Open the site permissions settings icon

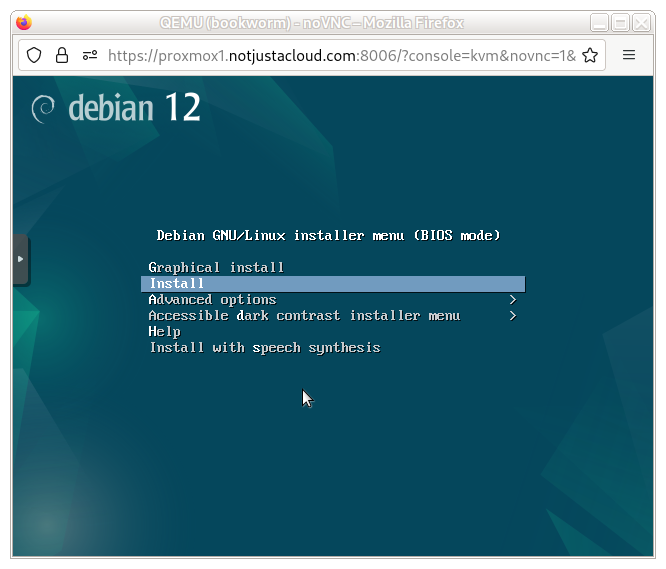pos(90,55)
